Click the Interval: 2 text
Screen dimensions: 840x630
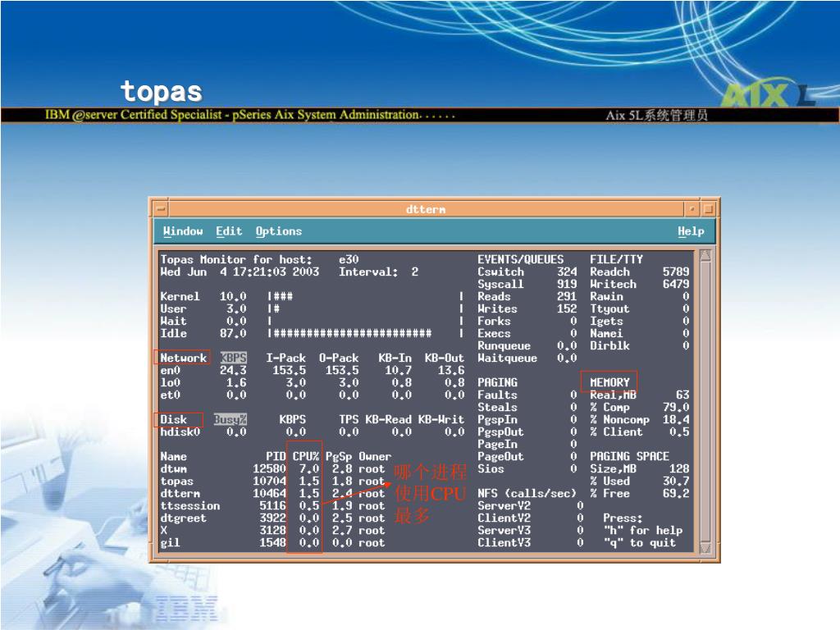tap(378, 272)
